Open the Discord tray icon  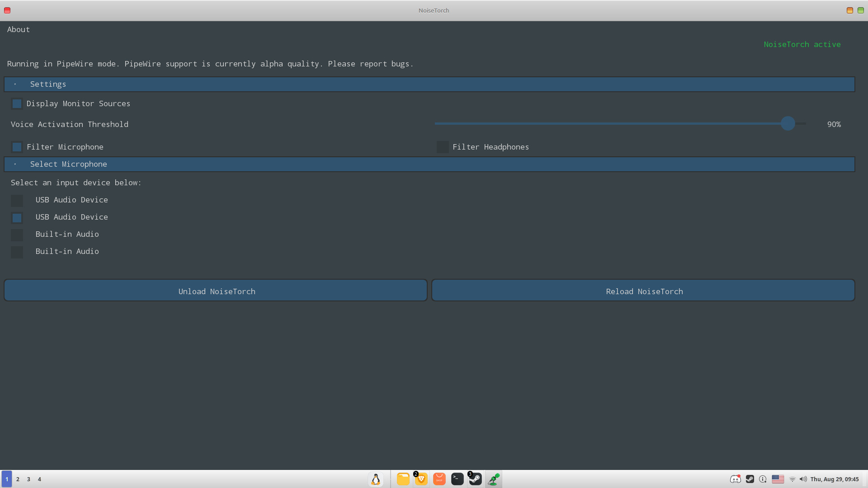click(735, 479)
